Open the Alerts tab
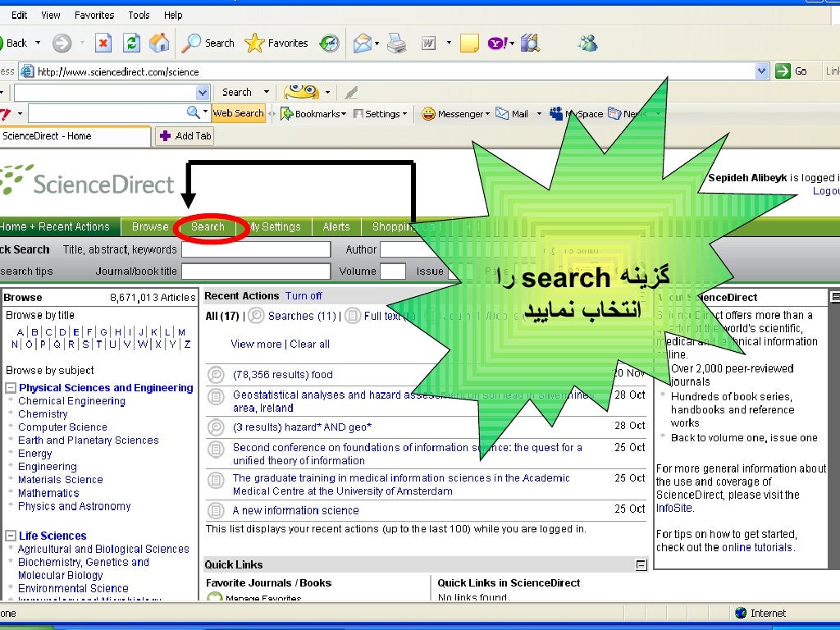This screenshot has height=630, width=840. 336,226
